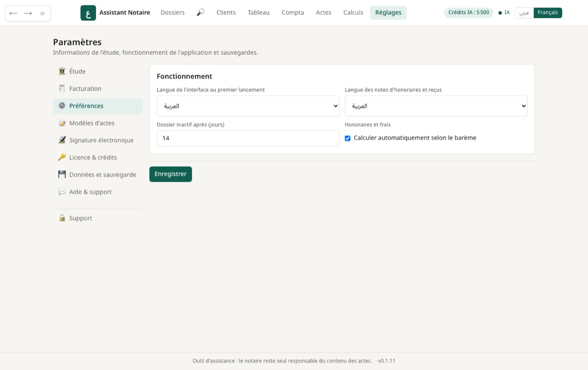This screenshot has height=370, width=588.
Task: Open the Langue de l'interface dropdown
Action: 248,106
